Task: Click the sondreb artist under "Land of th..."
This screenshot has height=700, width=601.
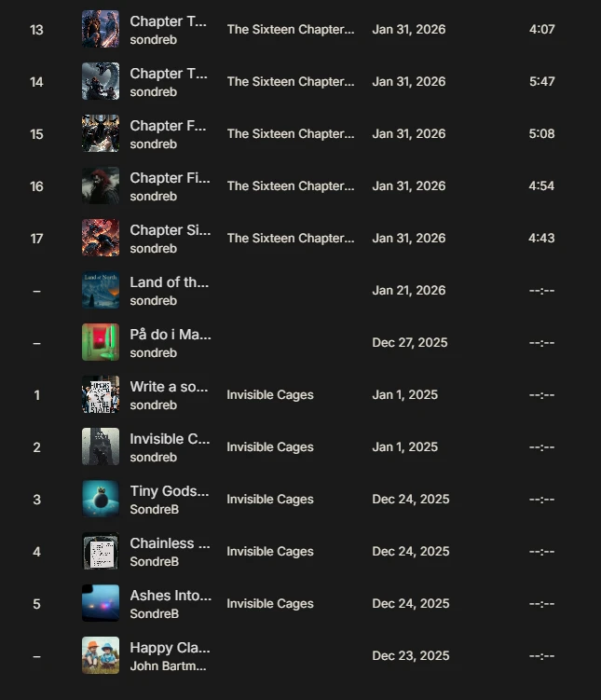Action: coord(153,300)
